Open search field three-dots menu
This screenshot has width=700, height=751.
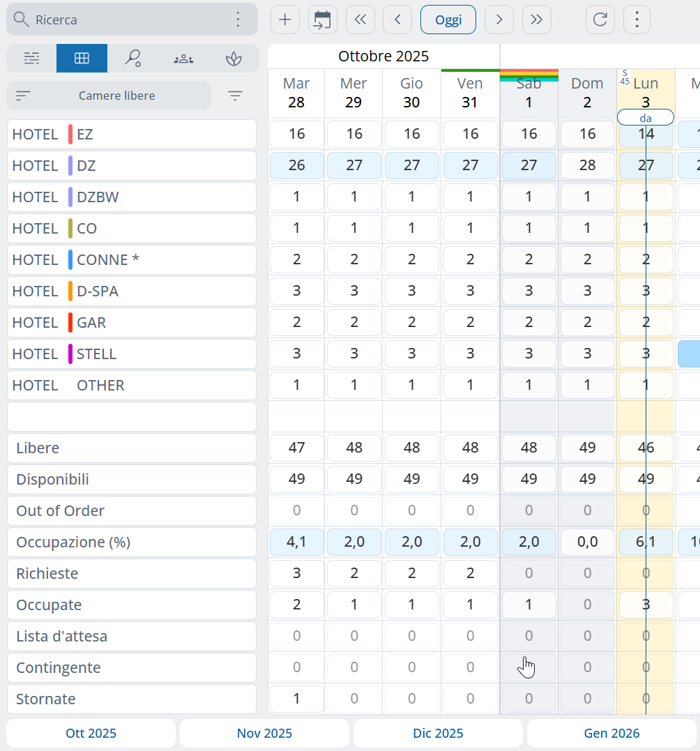pyautogui.click(x=238, y=20)
